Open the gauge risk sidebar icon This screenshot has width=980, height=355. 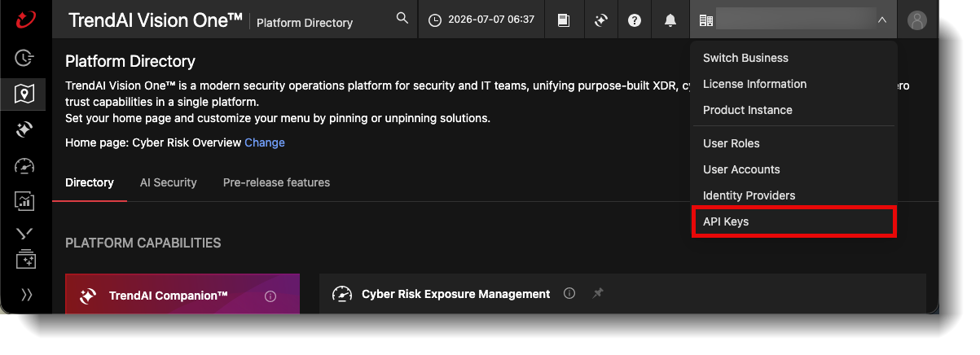(x=25, y=165)
